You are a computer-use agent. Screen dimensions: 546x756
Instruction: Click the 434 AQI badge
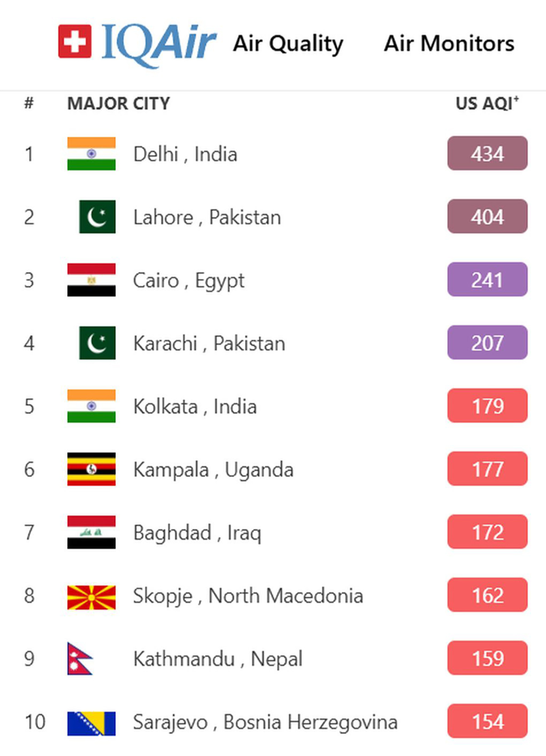(x=487, y=153)
